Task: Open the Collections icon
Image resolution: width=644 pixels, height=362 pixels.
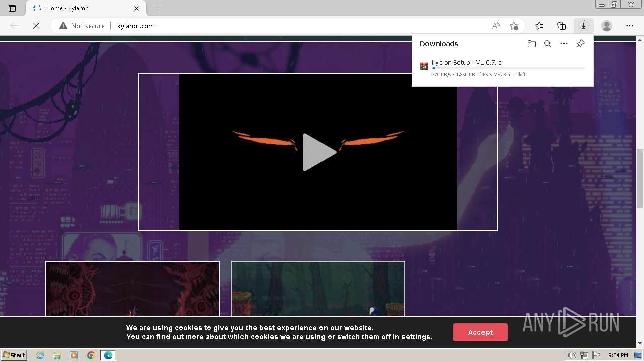Action: tap(561, 26)
